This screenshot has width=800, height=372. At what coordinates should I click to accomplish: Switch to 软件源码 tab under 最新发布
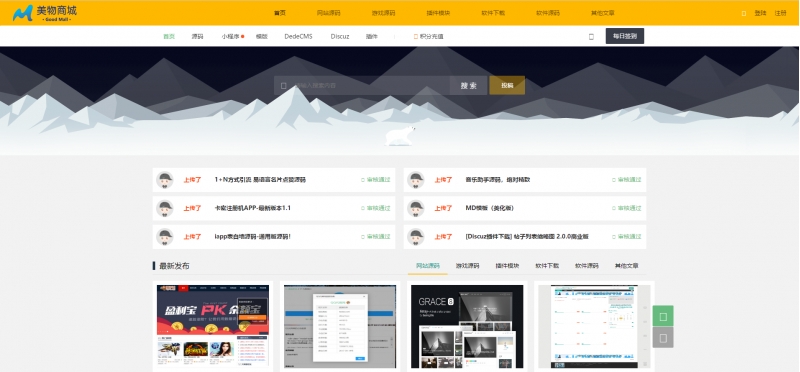[587, 266]
